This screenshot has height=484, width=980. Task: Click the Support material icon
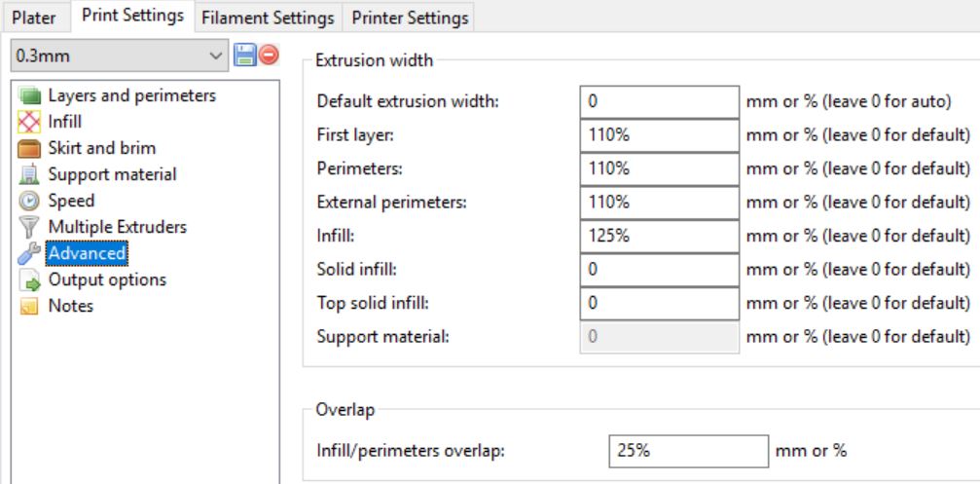[x=30, y=175]
